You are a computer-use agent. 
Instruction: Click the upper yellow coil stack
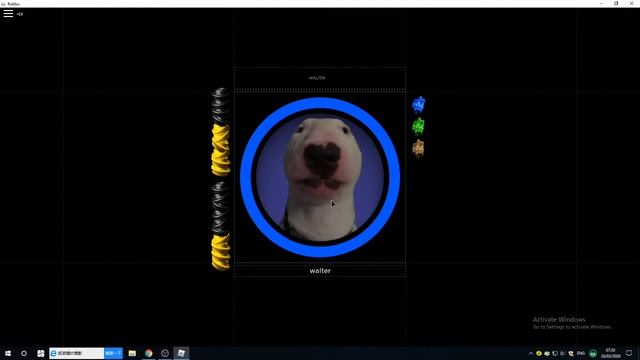[x=221, y=150]
